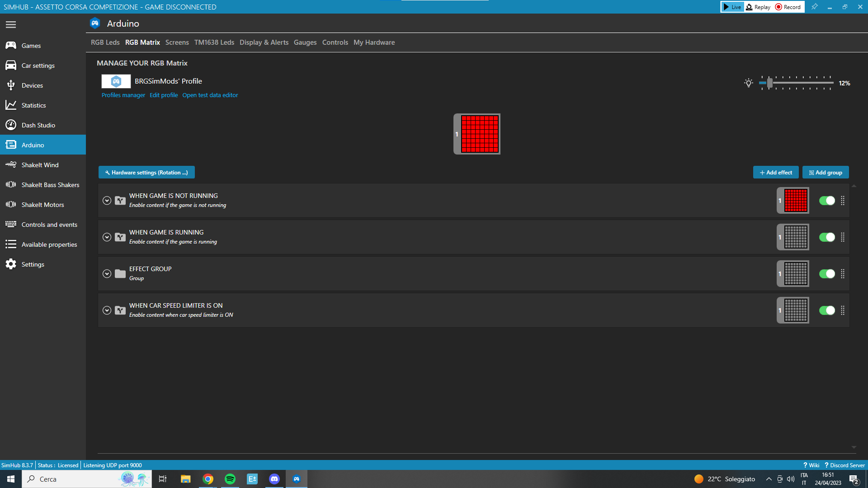This screenshot has width=868, height=488.
Task: Click drag handle of Effect Group row
Action: point(843,274)
